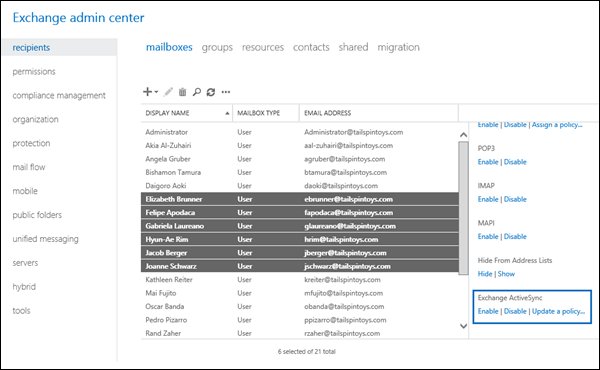Select the Oscar Banda mailbox row

coord(300,306)
